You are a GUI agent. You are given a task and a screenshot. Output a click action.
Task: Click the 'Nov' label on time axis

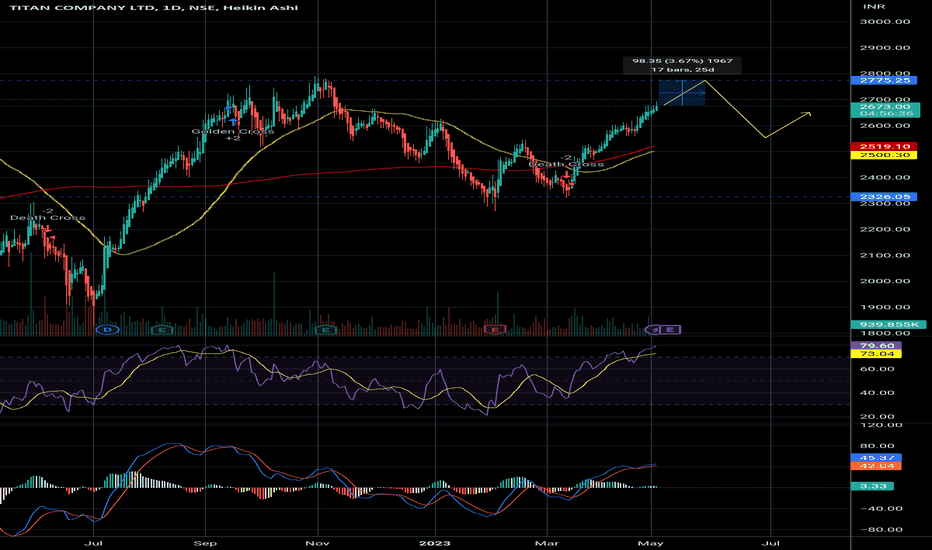pos(317,543)
